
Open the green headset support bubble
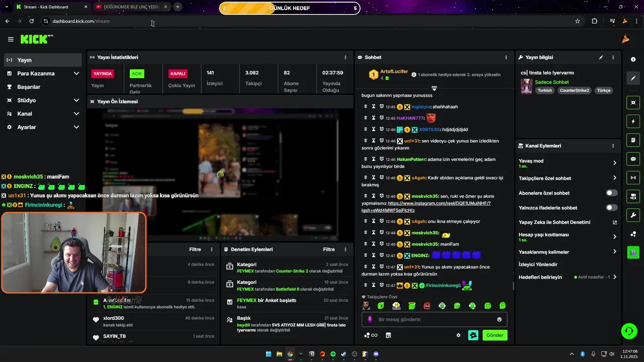coord(629,331)
